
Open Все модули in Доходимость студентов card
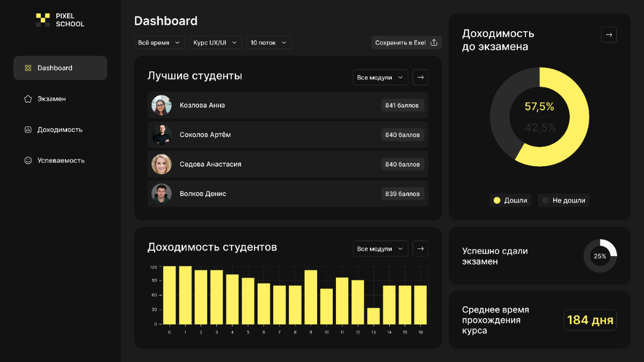[x=380, y=248]
